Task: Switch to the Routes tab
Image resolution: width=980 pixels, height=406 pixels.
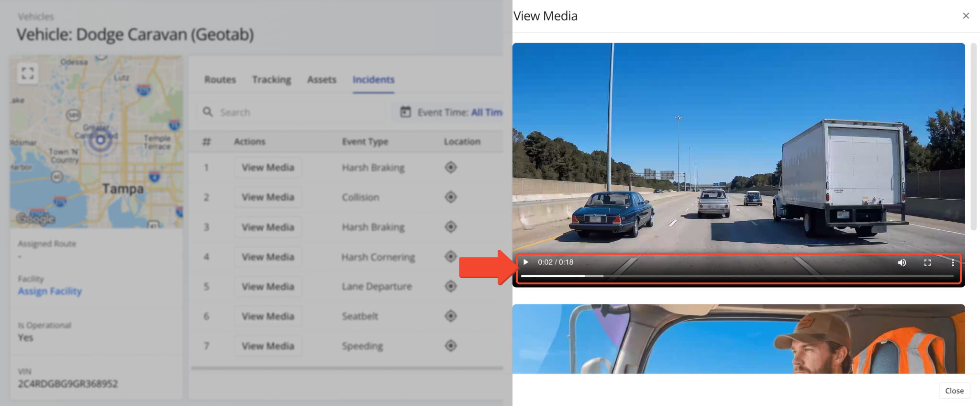Action: pos(220,79)
